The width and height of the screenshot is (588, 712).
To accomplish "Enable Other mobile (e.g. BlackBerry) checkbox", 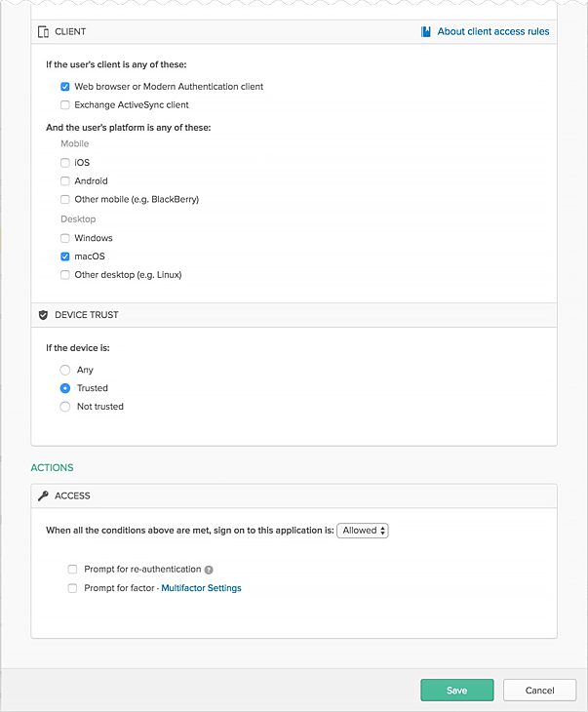I will [65, 199].
